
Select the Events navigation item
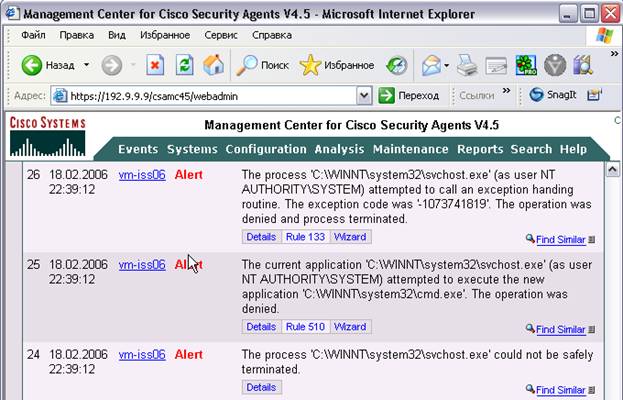[138, 149]
